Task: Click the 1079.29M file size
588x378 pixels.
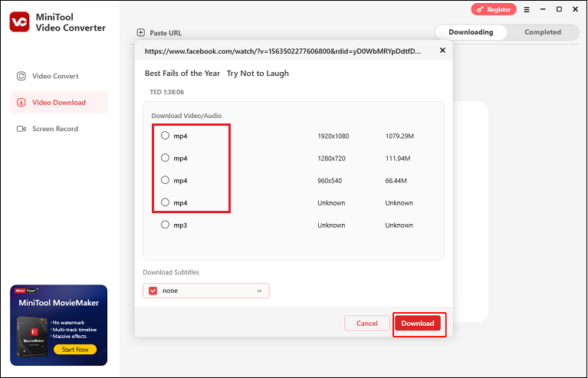Action: [x=399, y=136]
